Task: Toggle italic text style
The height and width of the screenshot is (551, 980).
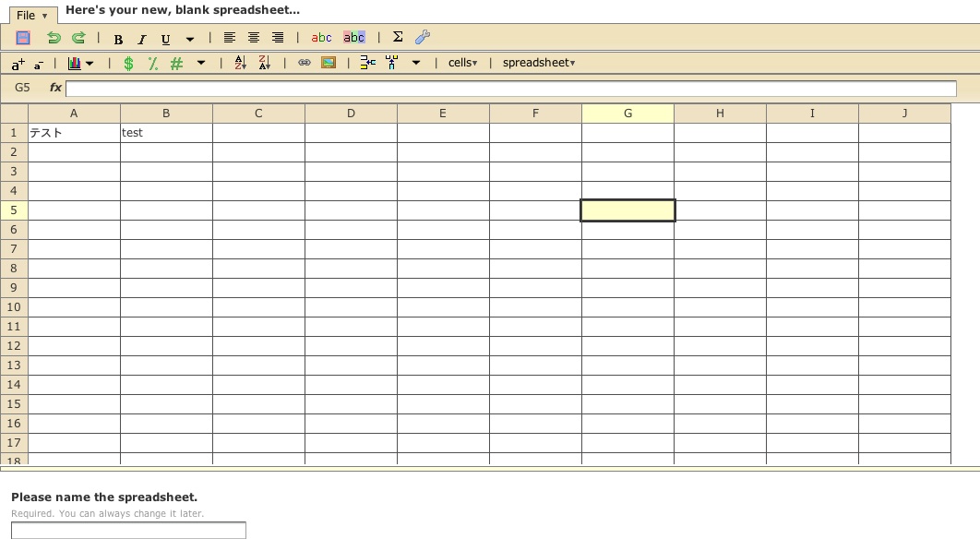Action: coord(141,39)
